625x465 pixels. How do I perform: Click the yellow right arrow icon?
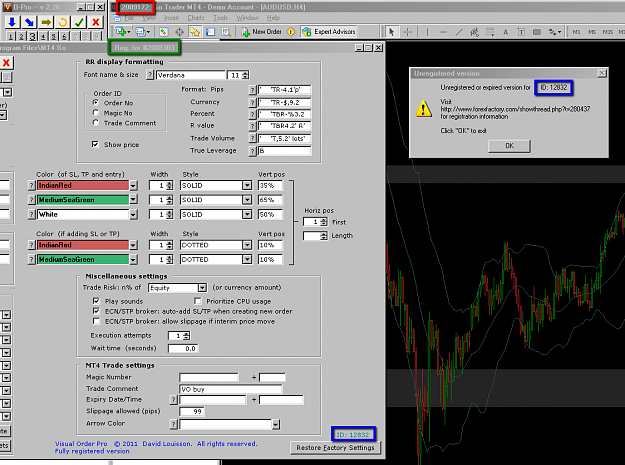coord(46,22)
